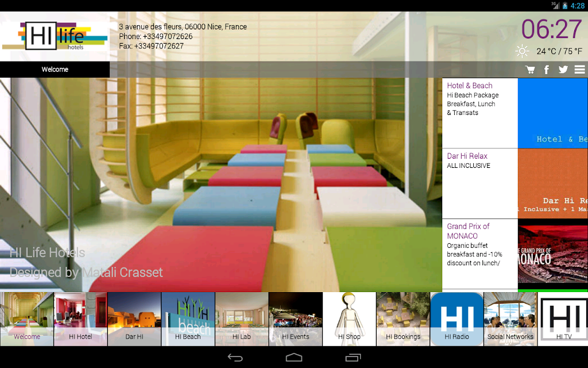Open the Social Networks section
Screen dimensions: 588x368
point(510,319)
